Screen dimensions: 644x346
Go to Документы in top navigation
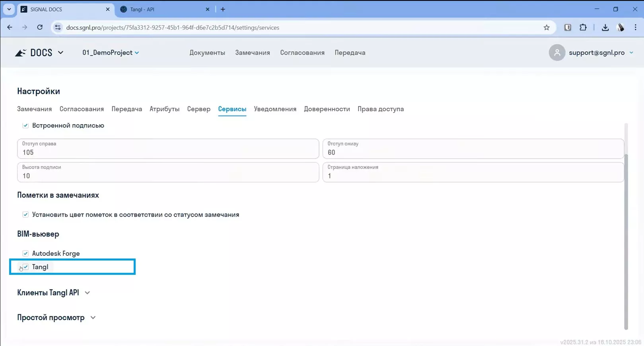pyautogui.click(x=207, y=52)
